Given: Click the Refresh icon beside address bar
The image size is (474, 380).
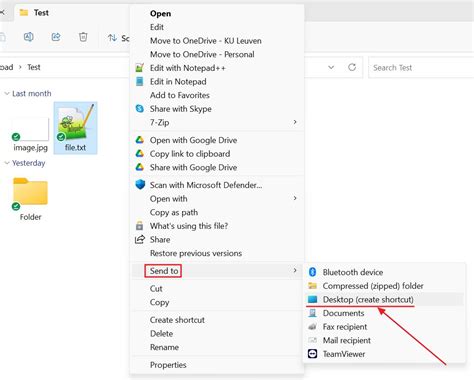Looking at the screenshot, I should click(352, 67).
